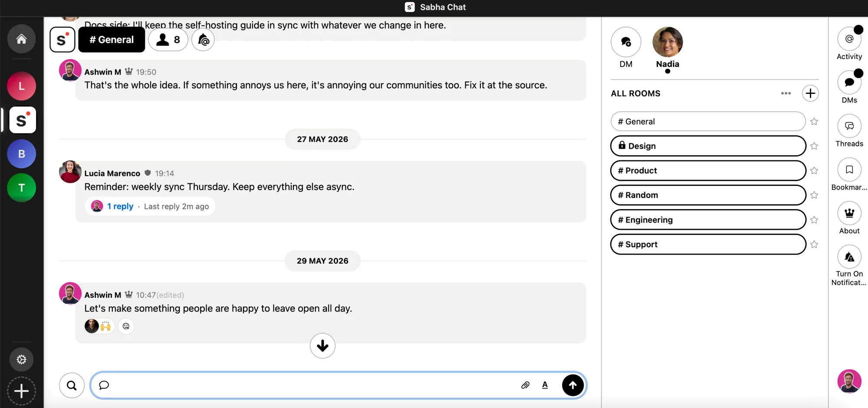868x408 pixels.
Task: Add a new workspace with plus button
Action: click(x=21, y=391)
